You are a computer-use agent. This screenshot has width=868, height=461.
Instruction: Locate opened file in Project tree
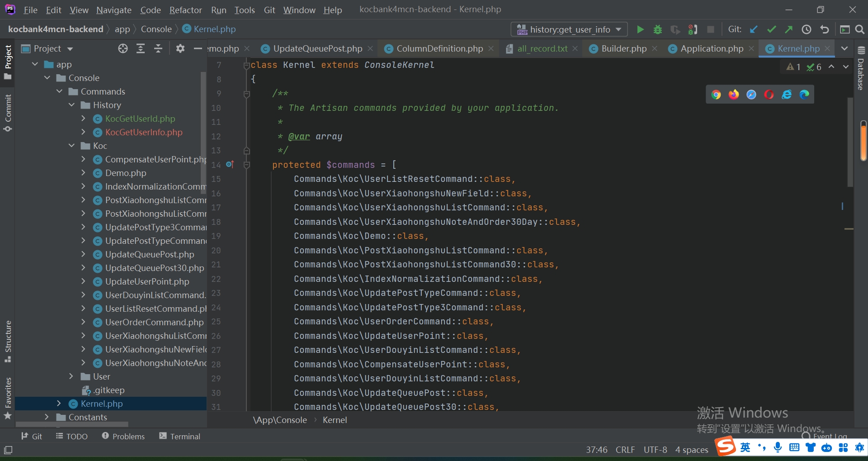coord(123,48)
